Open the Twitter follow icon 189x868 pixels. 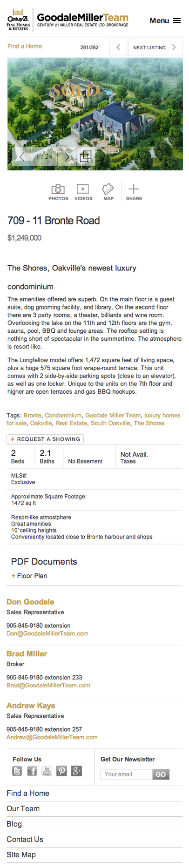[17, 771]
